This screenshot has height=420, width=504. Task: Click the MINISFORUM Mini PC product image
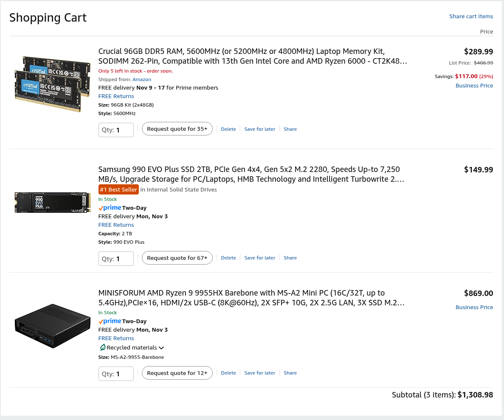(x=53, y=326)
